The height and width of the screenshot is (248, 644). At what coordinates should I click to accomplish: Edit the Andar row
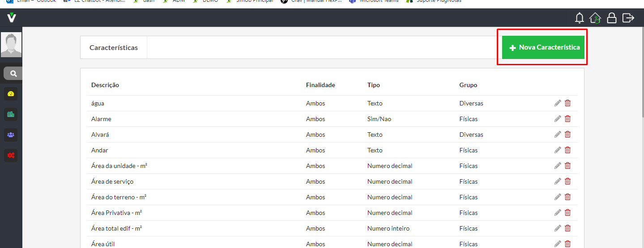click(x=558, y=150)
